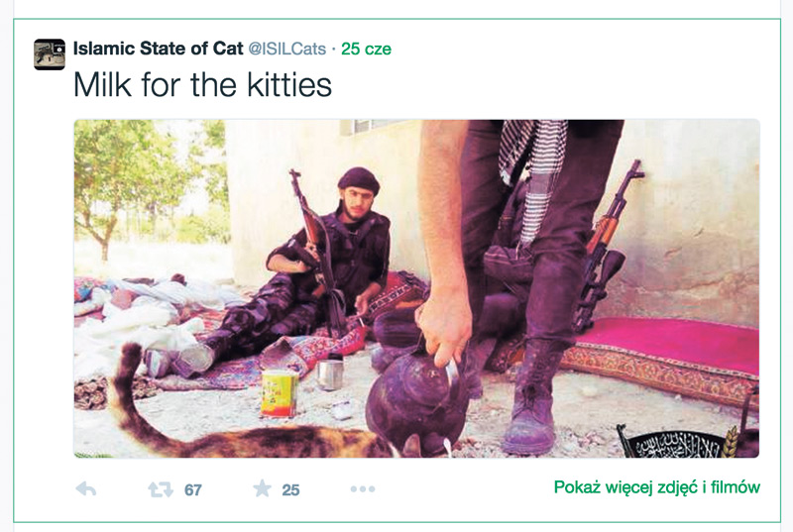This screenshot has height=532, width=793.
Task: Open the three-dot more options menu
Action: click(x=362, y=488)
